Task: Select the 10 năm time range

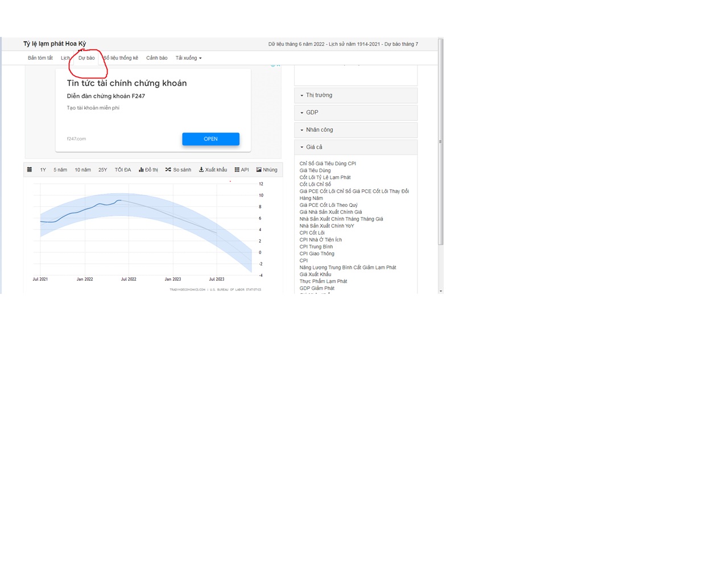Action: (x=82, y=169)
